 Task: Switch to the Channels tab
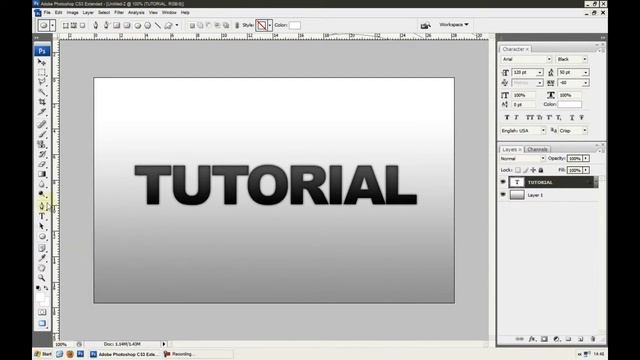(x=537, y=149)
